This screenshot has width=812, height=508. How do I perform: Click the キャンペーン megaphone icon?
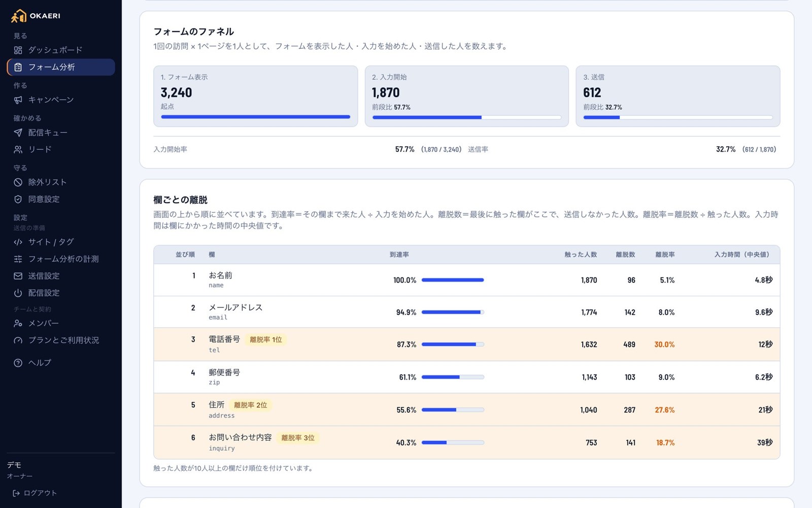point(18,100)
